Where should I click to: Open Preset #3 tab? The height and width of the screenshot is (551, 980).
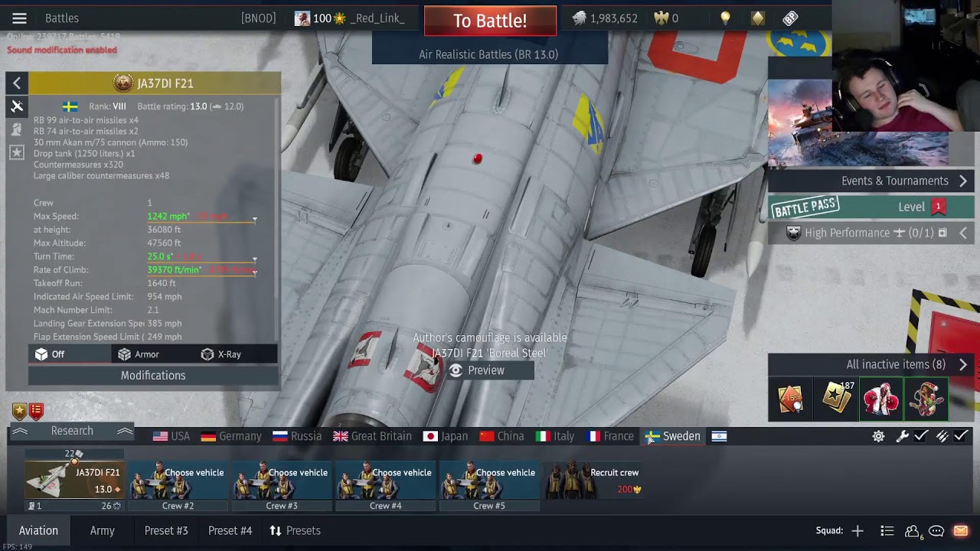click(x=166, y=530)
